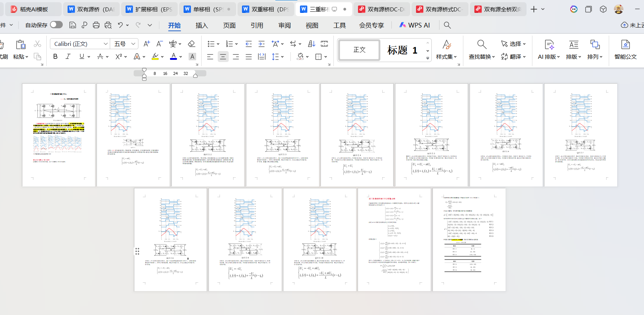Click the clear formatting eraser icon
This screenshot has height=315, width=644.
point(191,44)
